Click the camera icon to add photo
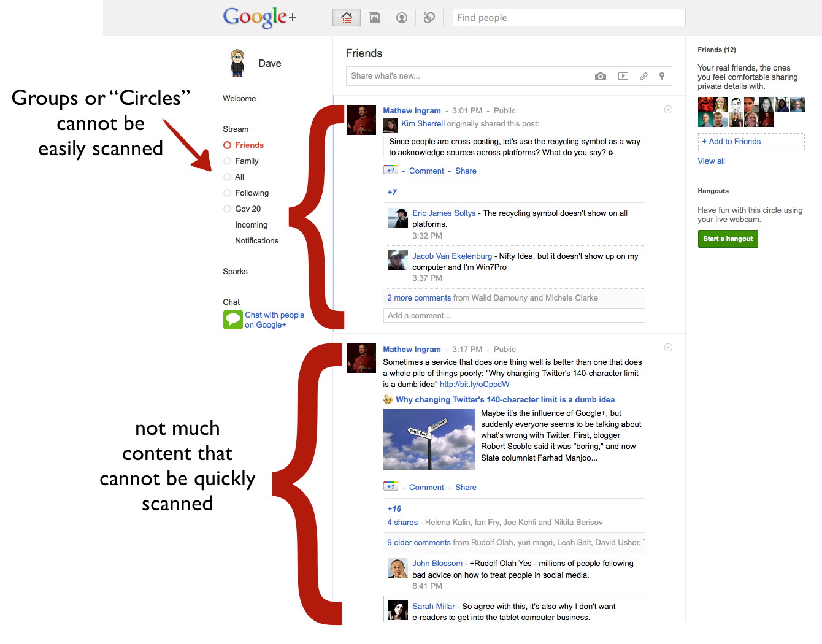The image size is (822, 644). (x=601, y=76)
